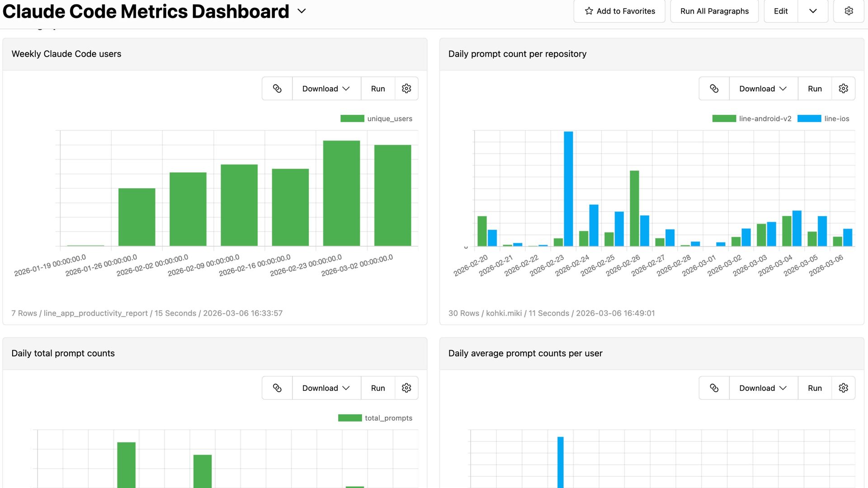Copy link icon in Weekly Claude Code users panel
This screenshot has height=488, width=868.
click(277, 89)
